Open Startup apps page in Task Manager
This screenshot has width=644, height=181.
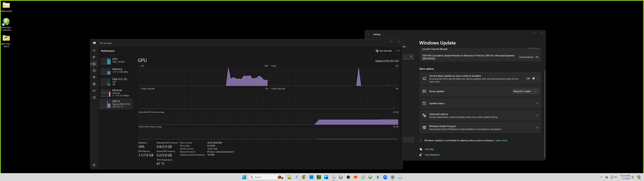click(x=94, y=77)
